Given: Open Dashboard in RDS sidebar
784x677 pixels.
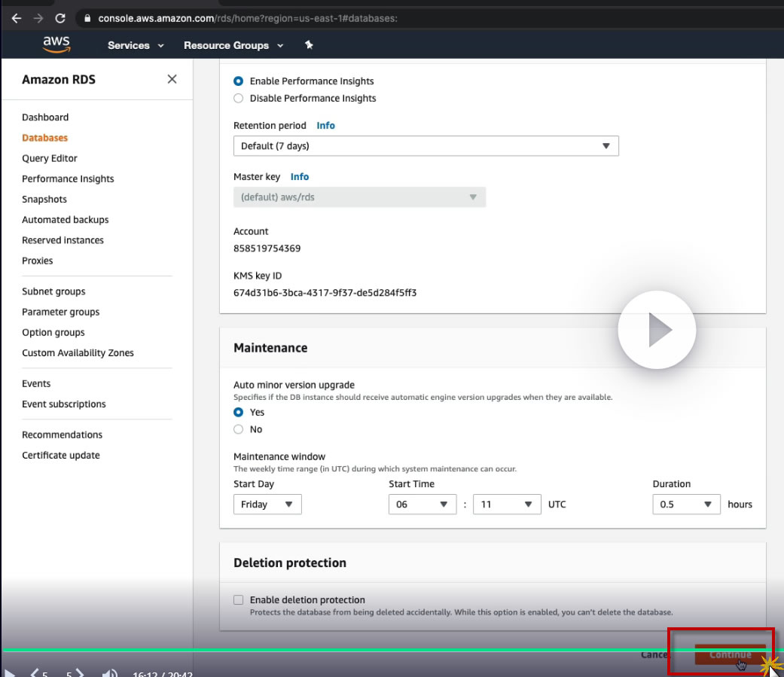Looking at the screenshot, I should point(45,117).
